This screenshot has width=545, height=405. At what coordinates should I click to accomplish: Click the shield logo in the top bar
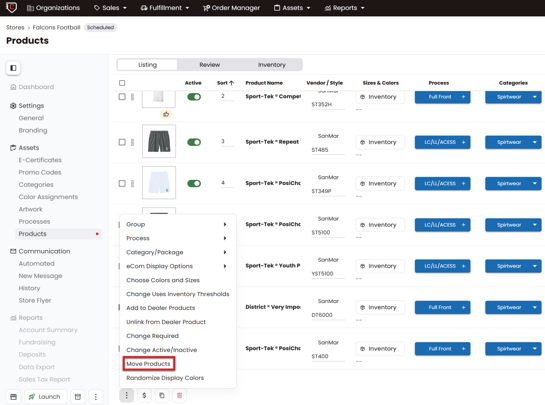[11, 7]
